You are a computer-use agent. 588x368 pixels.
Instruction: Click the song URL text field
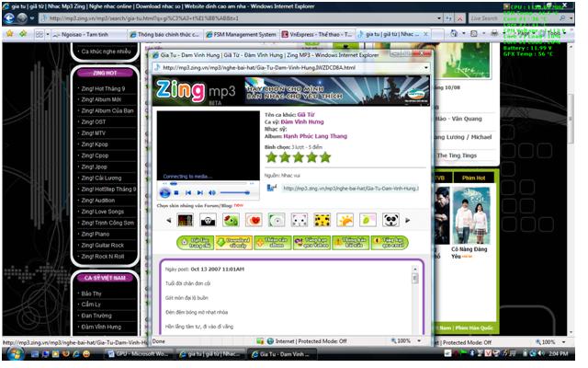[349, 188]
